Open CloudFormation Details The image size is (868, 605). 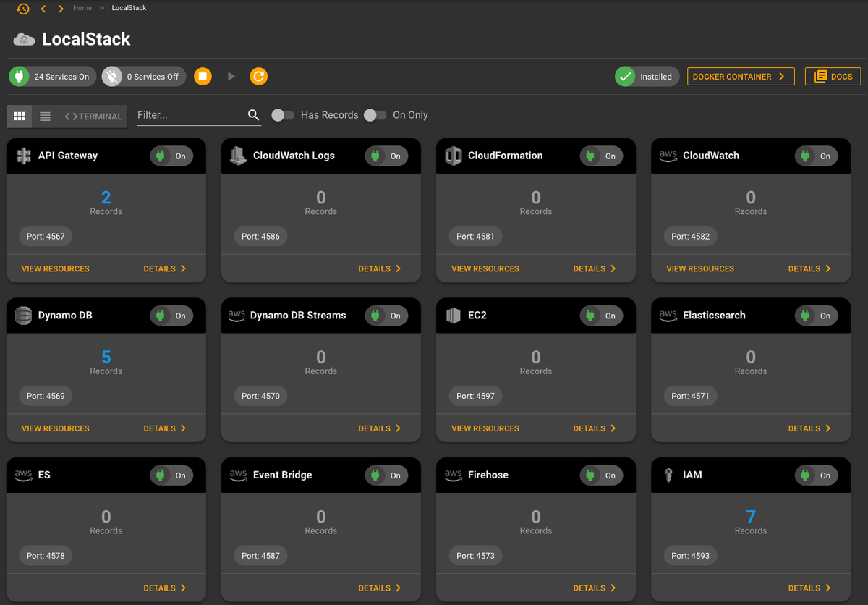pos(595,268)
